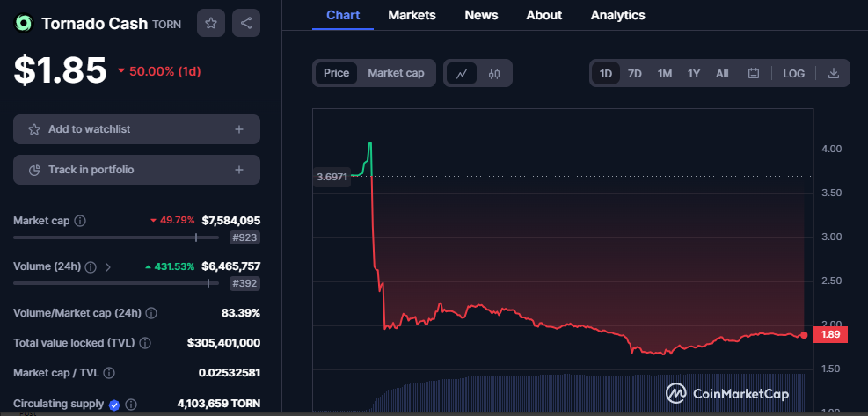The height and width of the screenshot is (416, 868).
Task: Set chart range to 1M
Action: [x=664, y=73]
